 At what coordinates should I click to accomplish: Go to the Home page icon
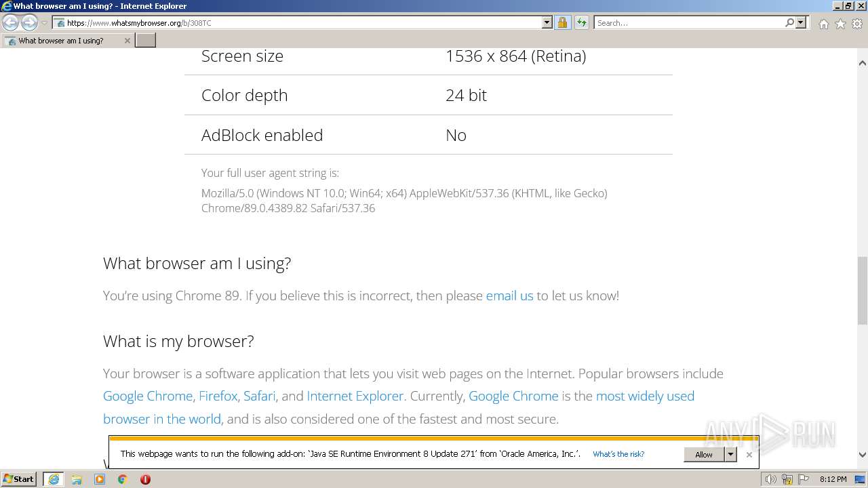[x=823, y=24]
